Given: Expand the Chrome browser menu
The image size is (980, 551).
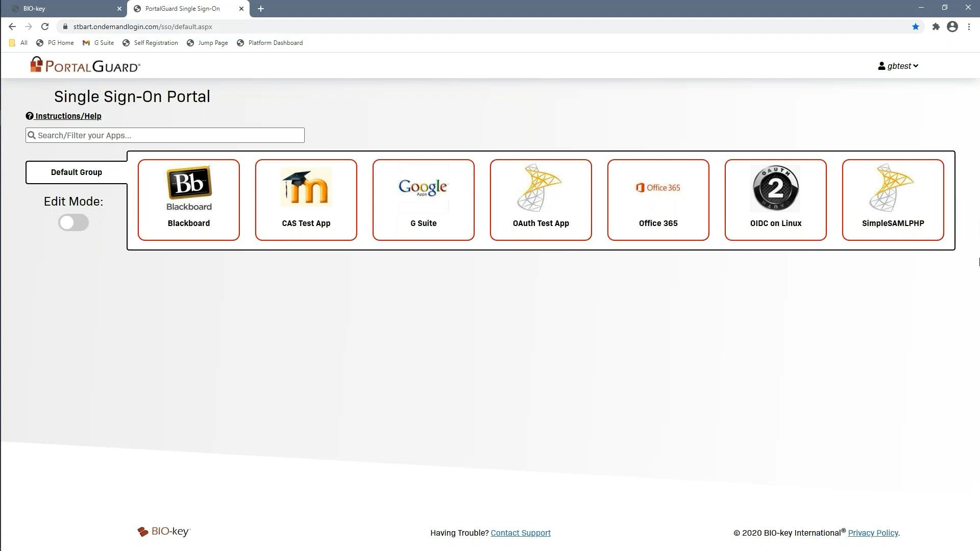Looking at the screenshot, I should (969, 27).
